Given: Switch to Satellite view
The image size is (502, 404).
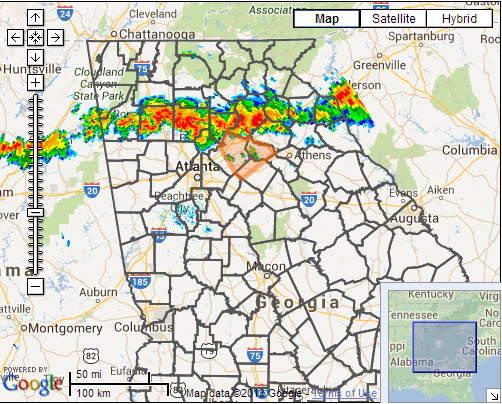Looking at the screenshot, I should pyautogui.click(x=393, y=19).
